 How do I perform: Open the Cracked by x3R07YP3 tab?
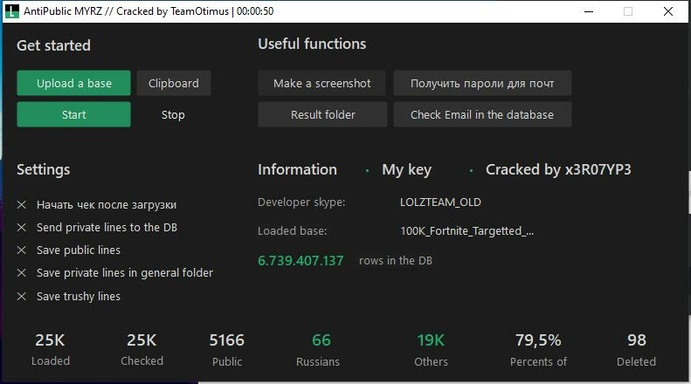point(558,170)
